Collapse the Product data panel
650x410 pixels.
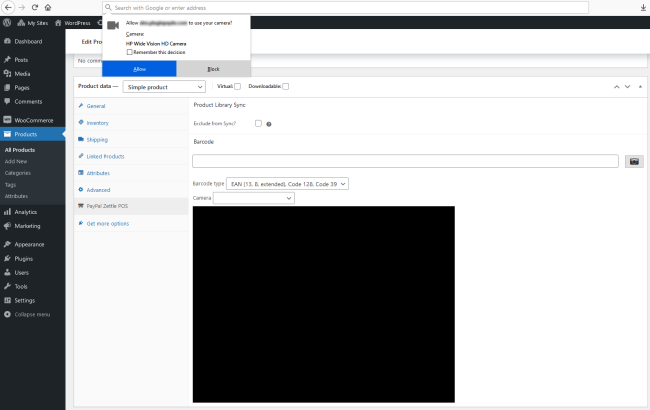(640, 87)
